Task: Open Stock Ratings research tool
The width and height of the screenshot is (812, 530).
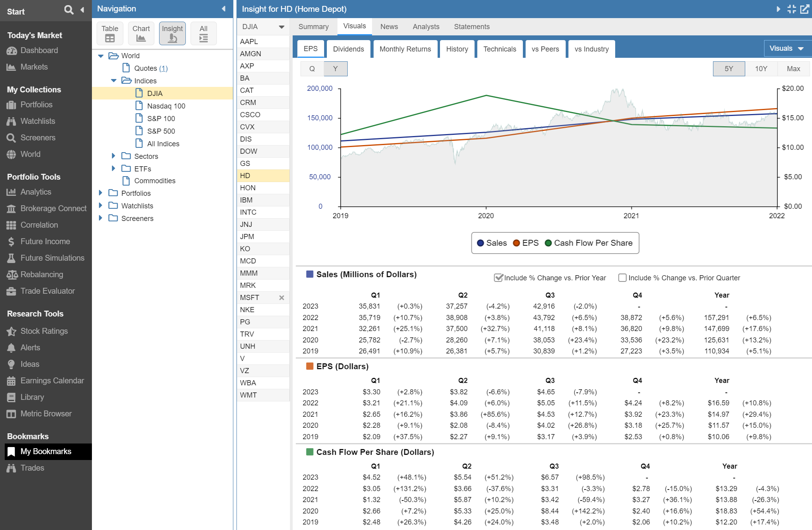Action: tap(44, 331)
